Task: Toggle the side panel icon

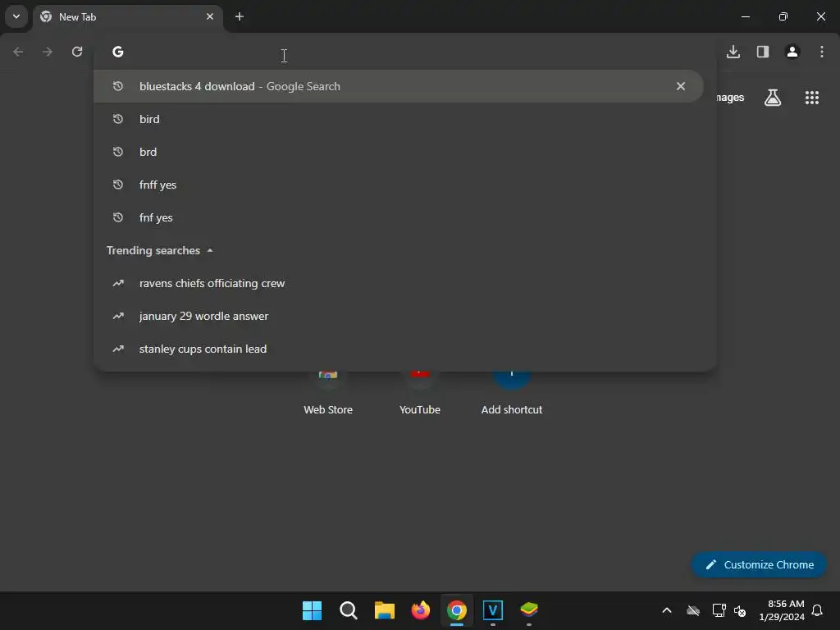Action: pos(762,52)
